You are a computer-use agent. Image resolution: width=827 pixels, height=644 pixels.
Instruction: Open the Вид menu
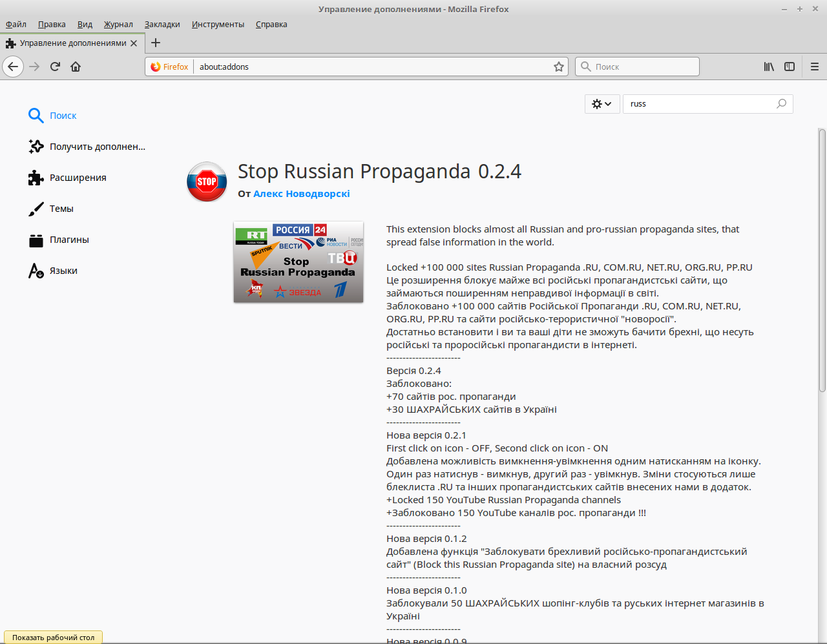click(85, 24)
